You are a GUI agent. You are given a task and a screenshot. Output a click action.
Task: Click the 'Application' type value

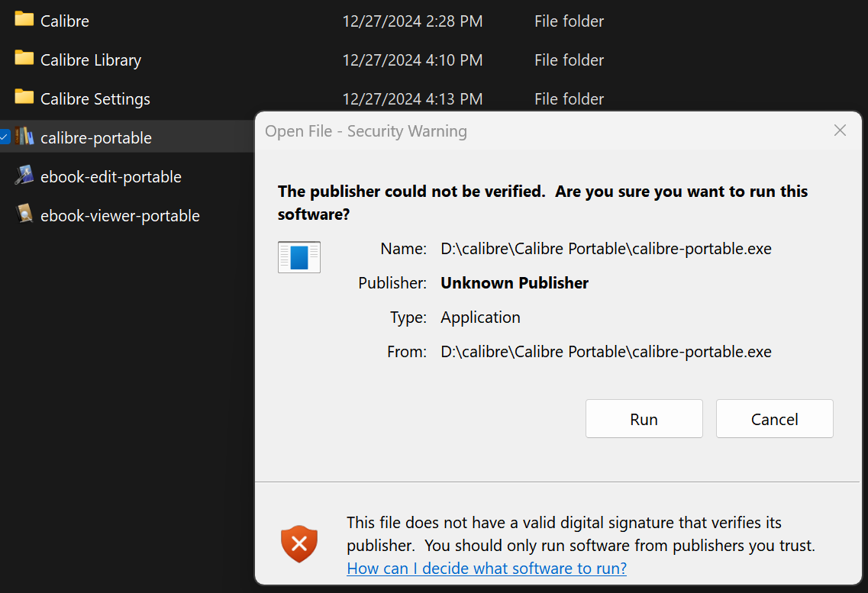[x=480, y=317]
